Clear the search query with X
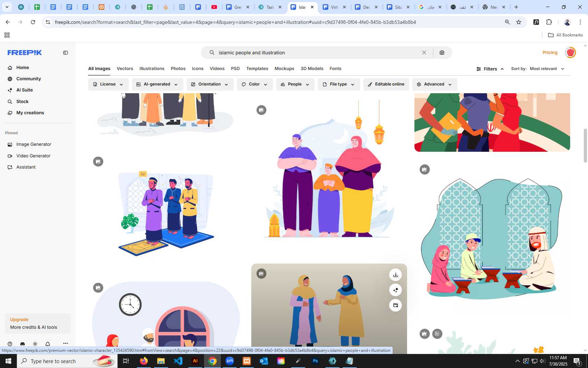The image size is (588, 368). [424, 53]
